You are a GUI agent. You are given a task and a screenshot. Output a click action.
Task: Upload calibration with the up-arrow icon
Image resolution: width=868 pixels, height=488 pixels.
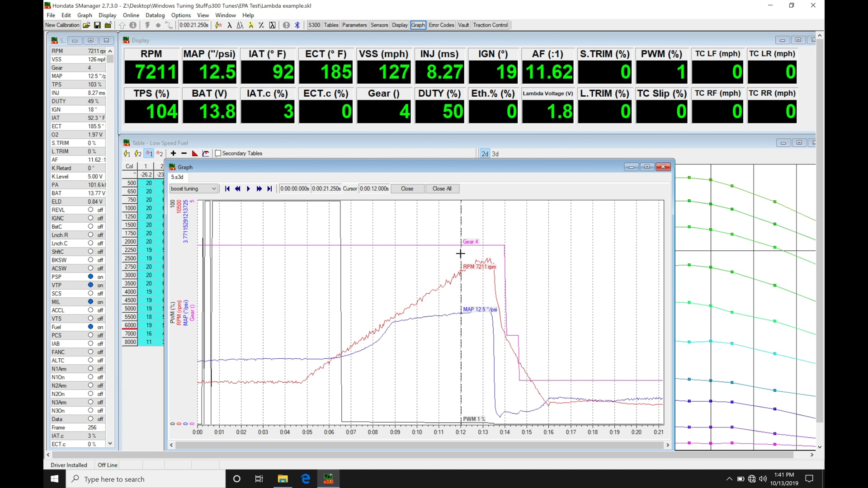pyautogui.click(x=122, y=25)
